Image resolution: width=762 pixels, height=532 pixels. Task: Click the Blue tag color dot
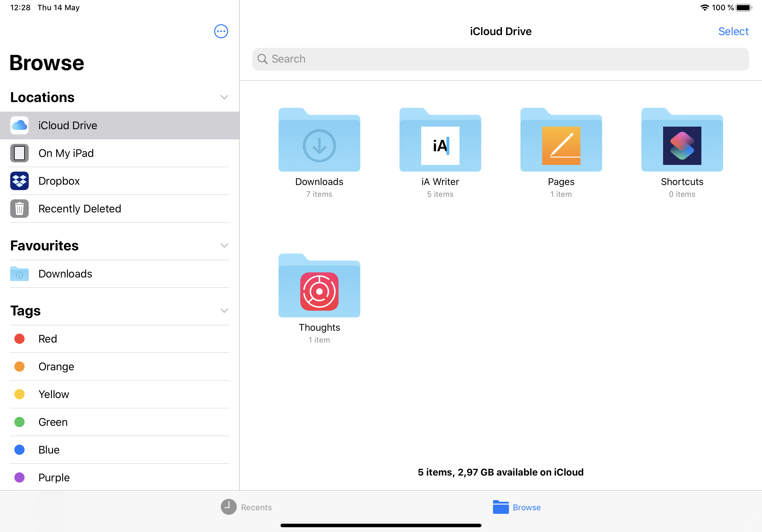tap(19, 450)
